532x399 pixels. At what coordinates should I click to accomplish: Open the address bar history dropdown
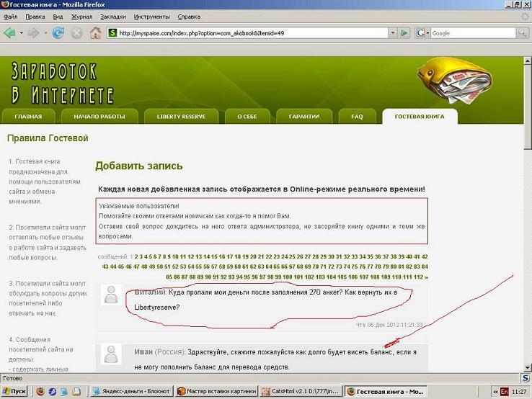point(393,32)
